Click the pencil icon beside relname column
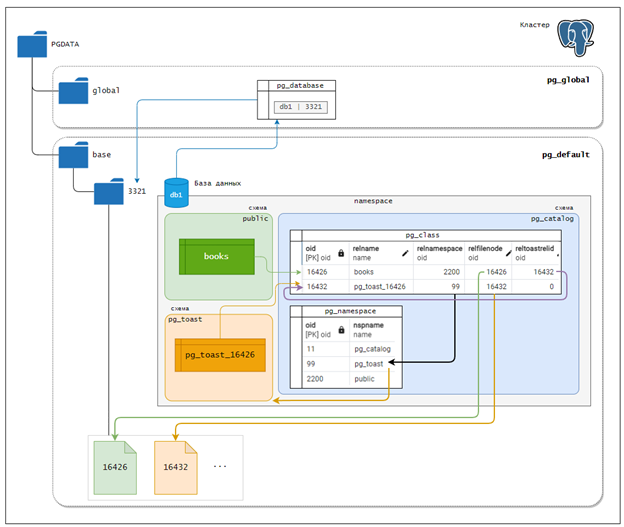This screenshot has height=527, width=624. pos(405,253)
